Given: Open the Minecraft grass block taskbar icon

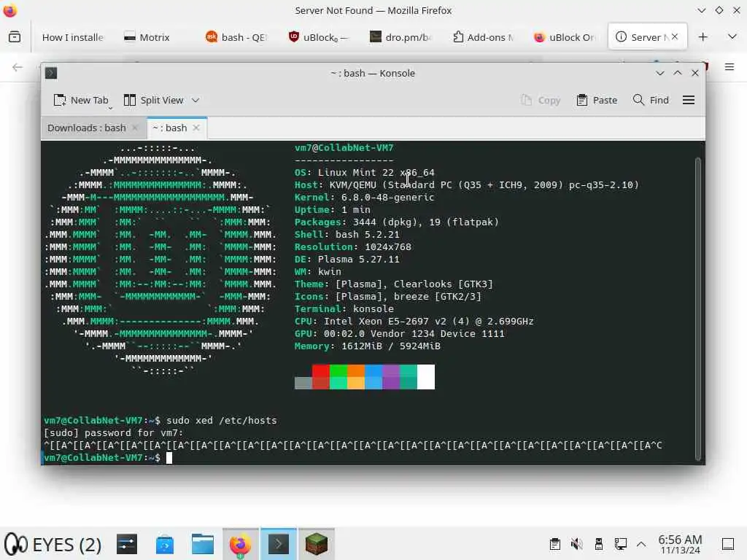Looking at the screenshot, I should (x=317, y=544).
